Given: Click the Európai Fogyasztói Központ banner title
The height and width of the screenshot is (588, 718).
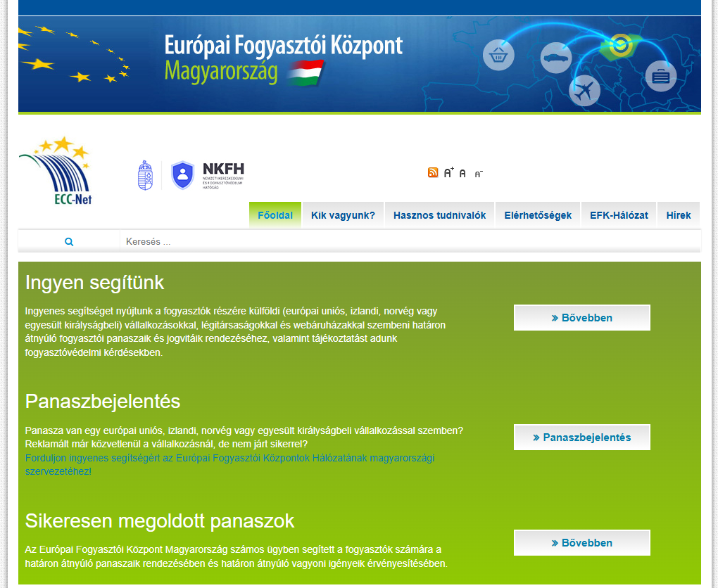Looking at the screenshot, I should [x=284, y=46].
